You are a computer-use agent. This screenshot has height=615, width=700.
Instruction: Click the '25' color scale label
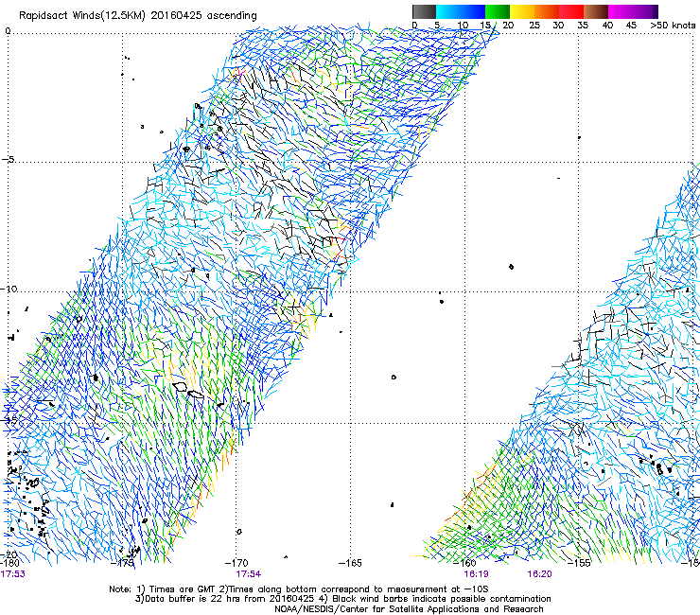(x=534, y=25)
